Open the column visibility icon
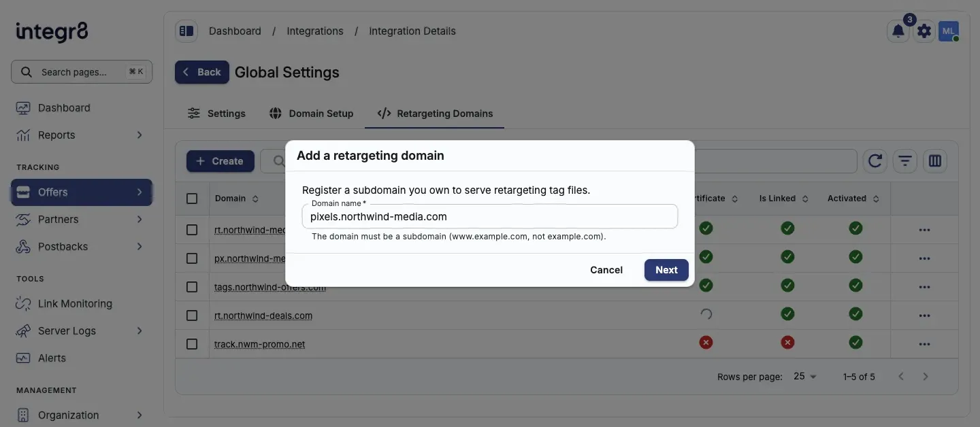Image resolution: width=980 pixels, height=427 pixels. 935,161
